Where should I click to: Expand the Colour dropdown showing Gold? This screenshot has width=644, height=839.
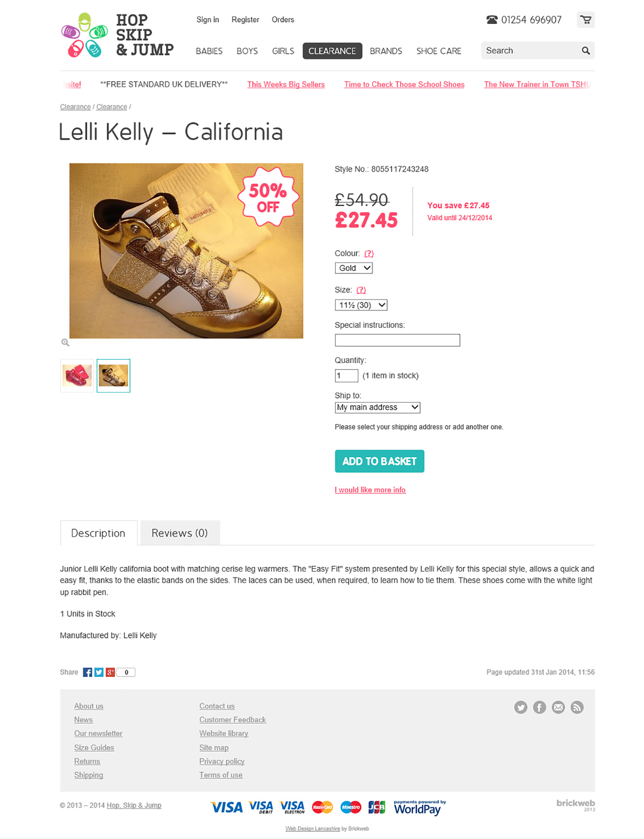coord(354,268)
